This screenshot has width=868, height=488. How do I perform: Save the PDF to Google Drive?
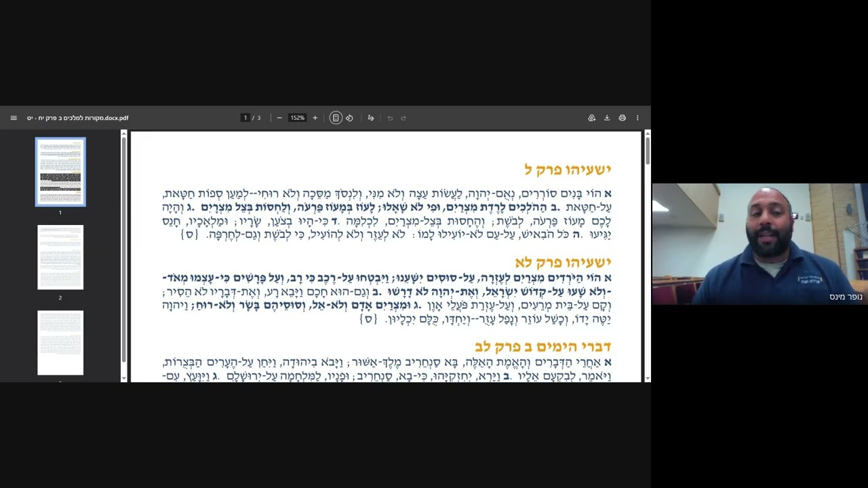(x=591, y=118)
